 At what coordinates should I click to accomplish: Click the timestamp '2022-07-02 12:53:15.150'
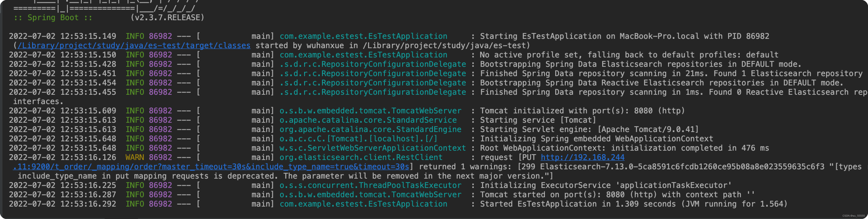point(62,55)
